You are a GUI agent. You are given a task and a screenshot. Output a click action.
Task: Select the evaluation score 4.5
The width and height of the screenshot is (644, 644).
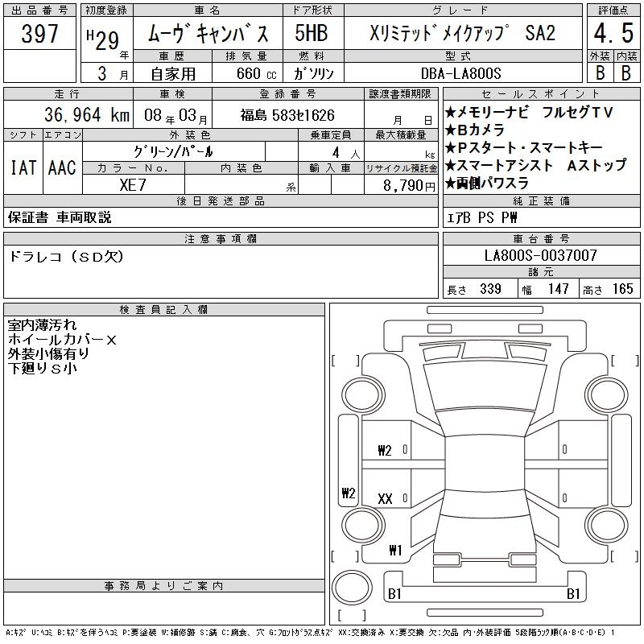click(613, 33)
